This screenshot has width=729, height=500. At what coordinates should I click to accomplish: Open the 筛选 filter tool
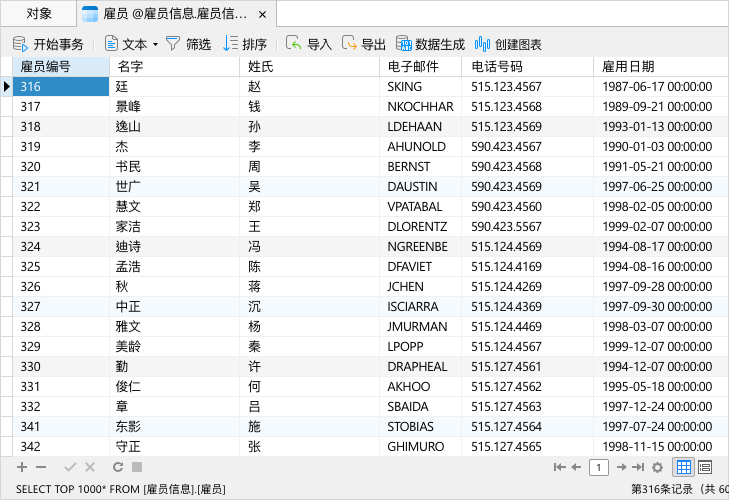pyautogui.click(x=188, y=44)
